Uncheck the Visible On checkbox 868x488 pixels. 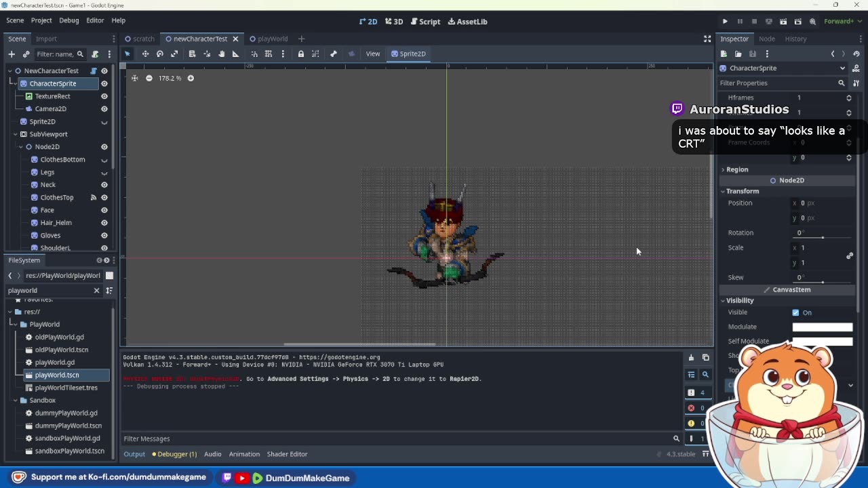795,312
